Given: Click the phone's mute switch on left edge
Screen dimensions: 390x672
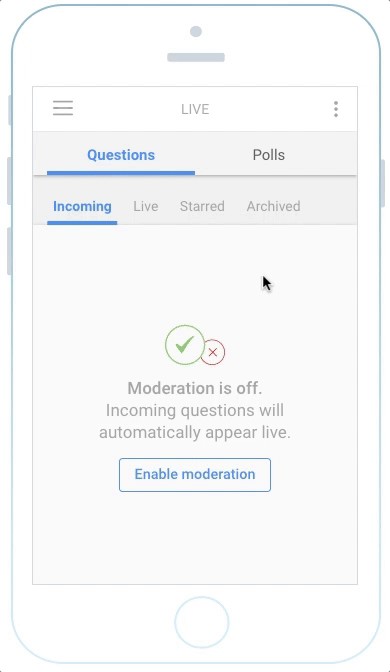Looking at the screenshot, I should click(9, 110).
